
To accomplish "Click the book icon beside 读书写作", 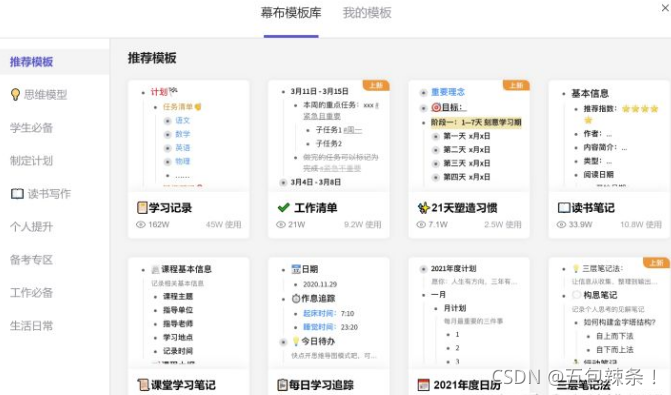I will (17, 193).
